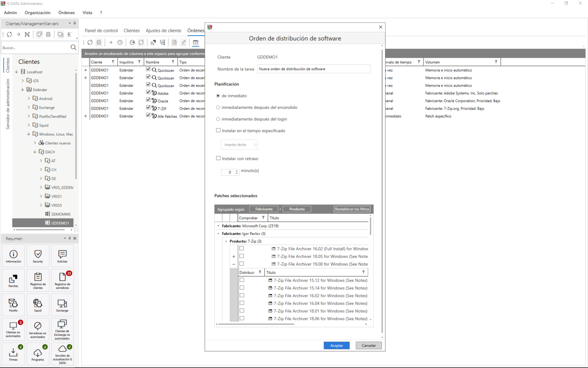Click the pencil edit icon in orders toolbar

point(184,42)
